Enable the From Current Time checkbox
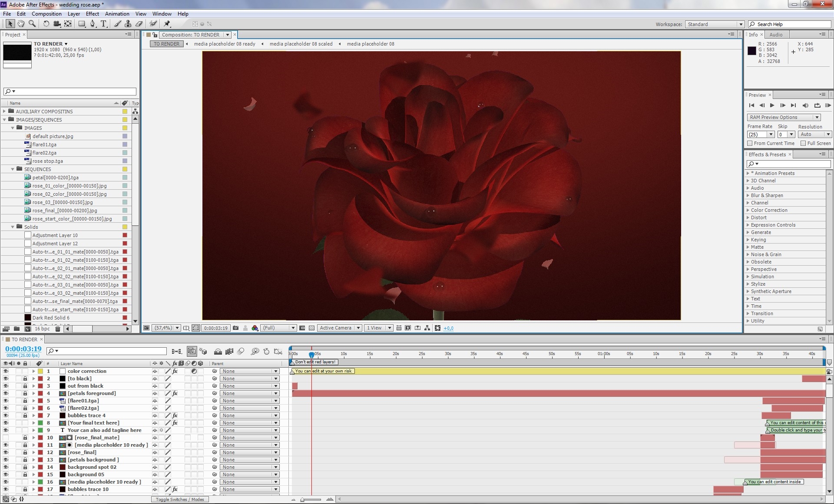This screenshot has height=504, width=834. (x=750, y=143)
